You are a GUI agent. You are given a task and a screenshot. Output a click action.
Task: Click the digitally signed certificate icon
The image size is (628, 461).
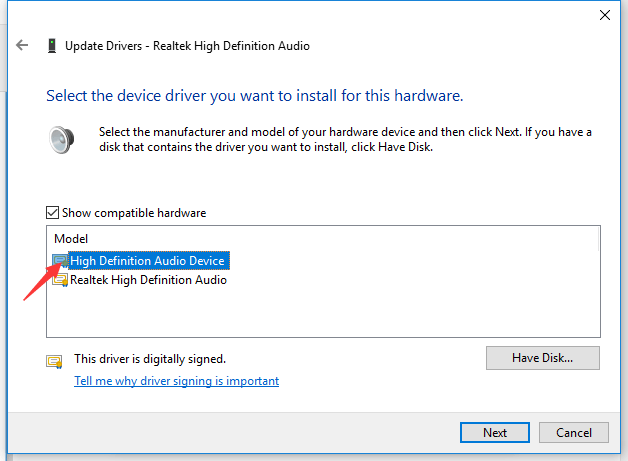pyautogui.click(x=54, y=359)
